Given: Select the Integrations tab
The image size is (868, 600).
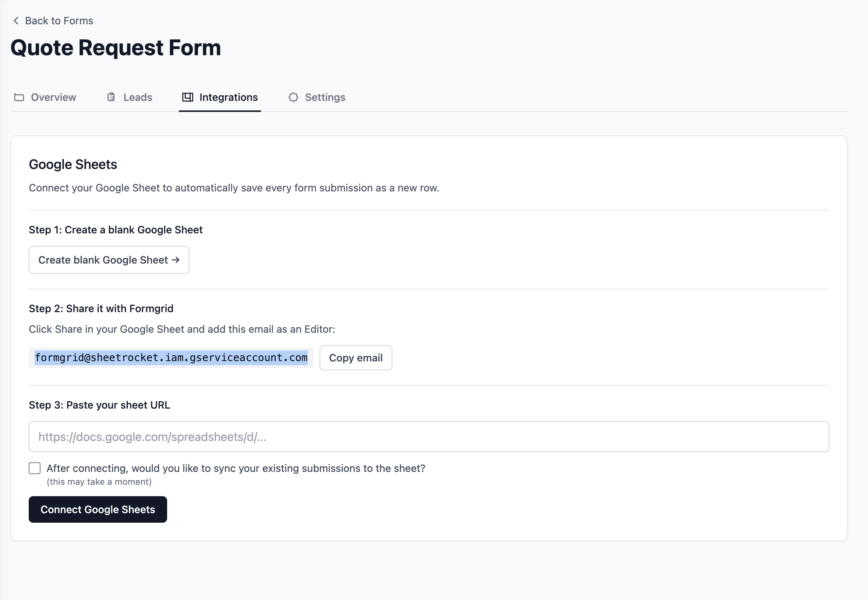Looking at the screenshot, I should pyautogui.click(x=220, y=98).
